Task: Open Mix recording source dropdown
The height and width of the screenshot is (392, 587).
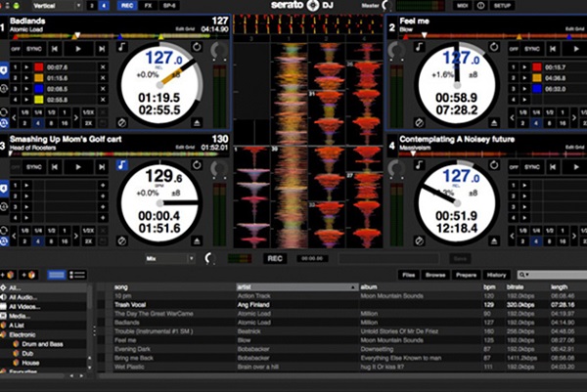Action: pyautogui.click(x=170, y=258)
